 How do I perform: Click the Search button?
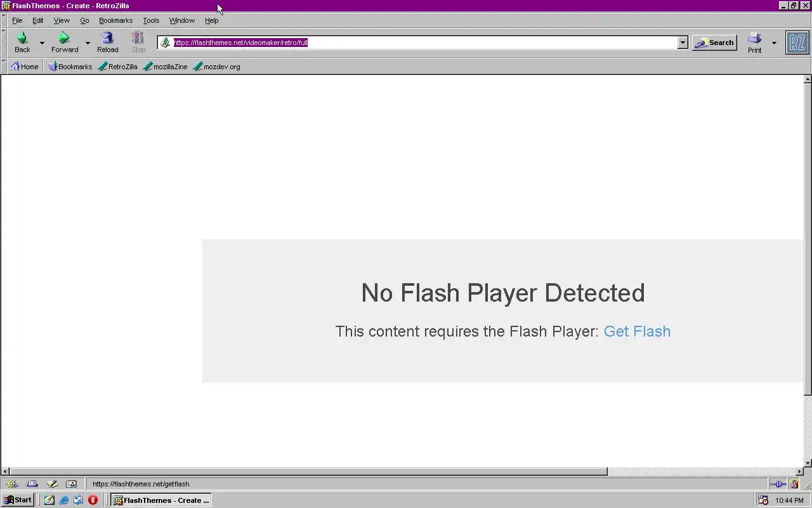click(714, 43)
